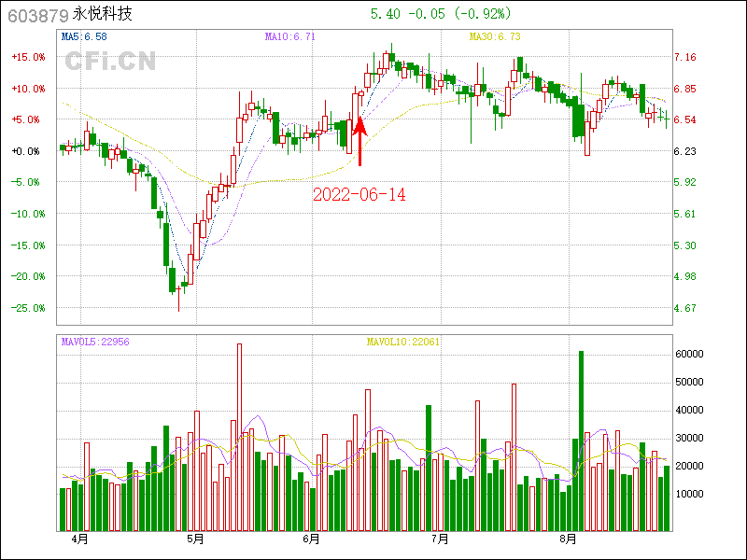
Task: Click the 6.85 price axis label
Action: click(x=685, y=89)
